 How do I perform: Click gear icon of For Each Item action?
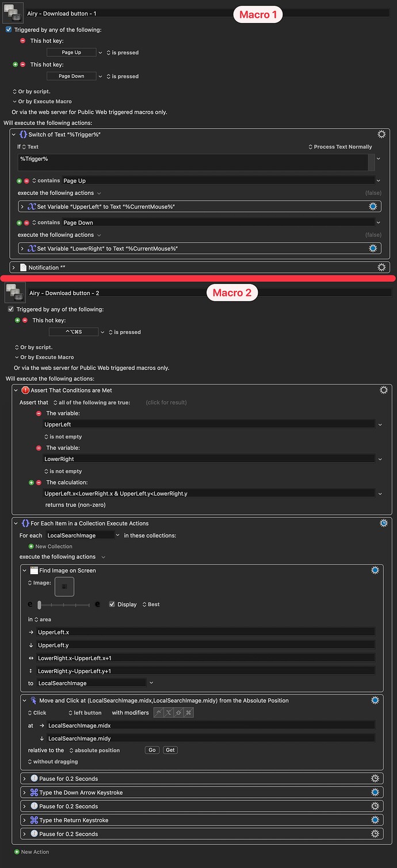(383, 523)
